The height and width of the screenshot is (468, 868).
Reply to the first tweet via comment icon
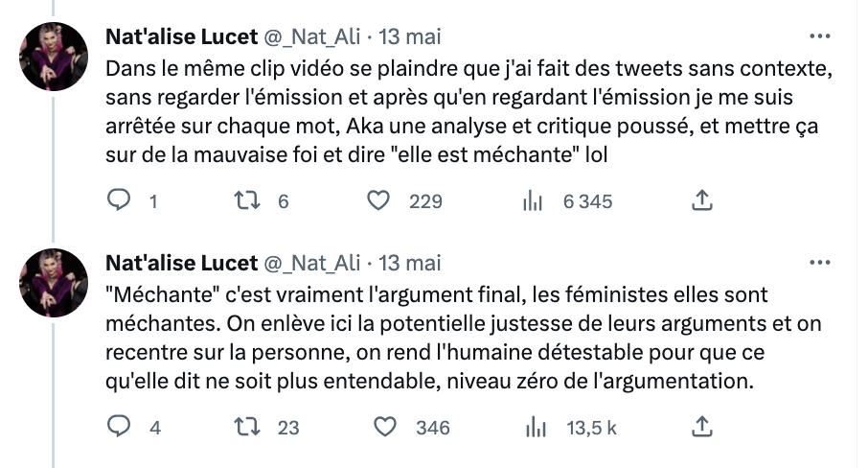[x=119, y=199]
